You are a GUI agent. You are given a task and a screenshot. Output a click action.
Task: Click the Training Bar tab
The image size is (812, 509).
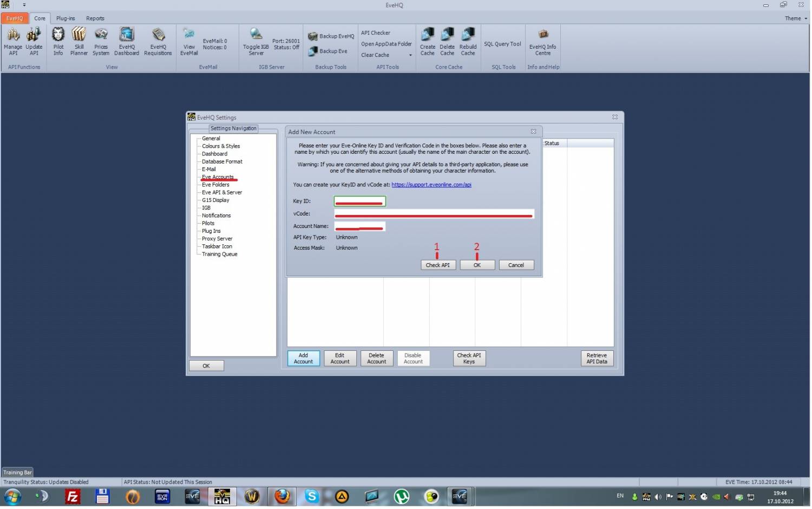[17, 472]
